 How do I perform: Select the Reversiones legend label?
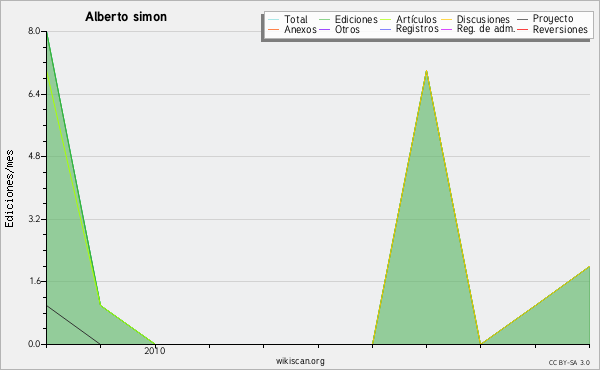click(560, 29)
